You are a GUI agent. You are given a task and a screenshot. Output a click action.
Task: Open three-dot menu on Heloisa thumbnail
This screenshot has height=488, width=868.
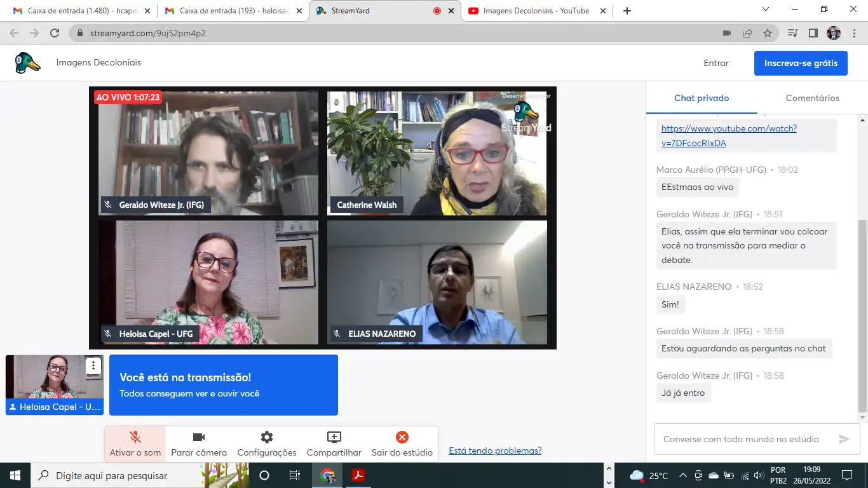pos(93,365)
